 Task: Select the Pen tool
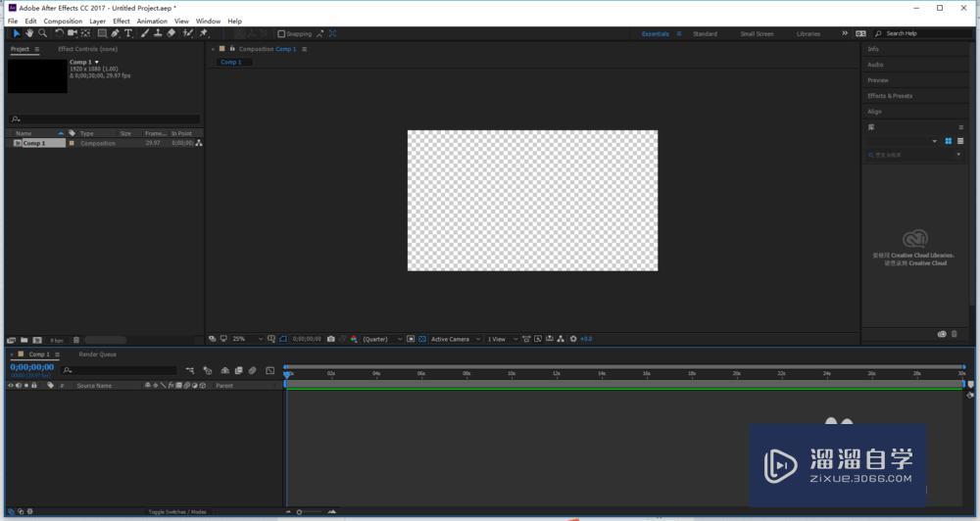tap(115, 33)
